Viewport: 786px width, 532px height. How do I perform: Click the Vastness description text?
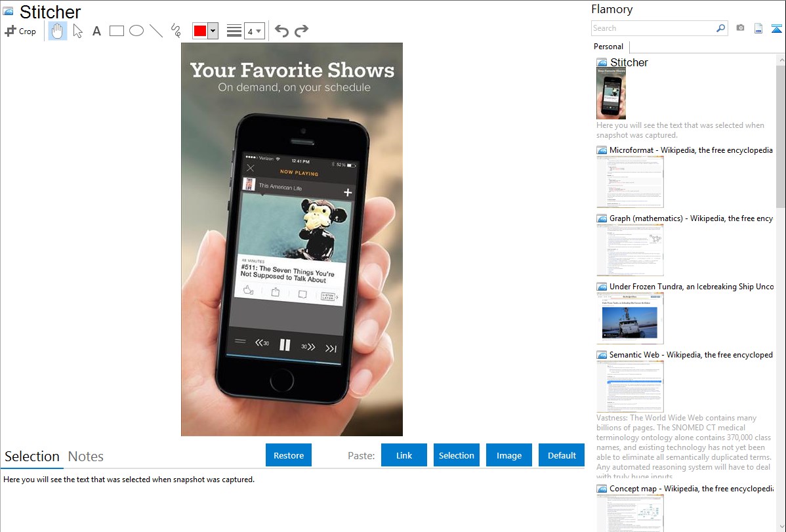tap(684, 447)
